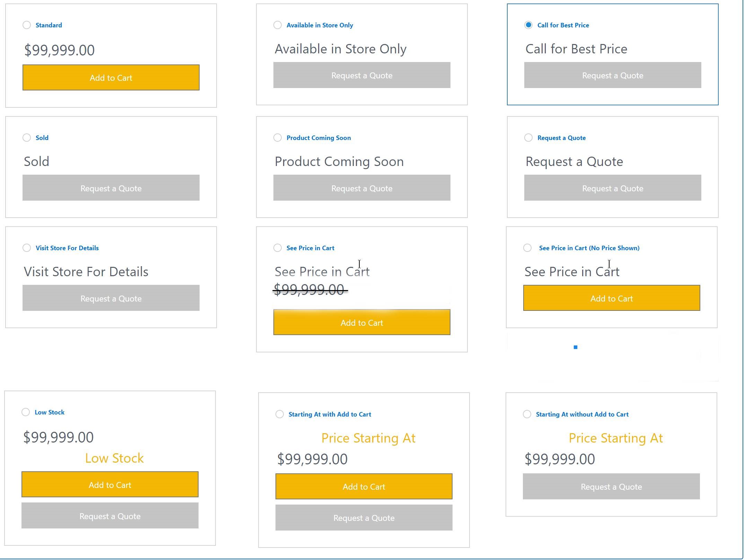The height and width of the screenshot is (560, 745).
Task: Click the Standard card's $99,999.00 price
Action: click(x=59, y=50)
